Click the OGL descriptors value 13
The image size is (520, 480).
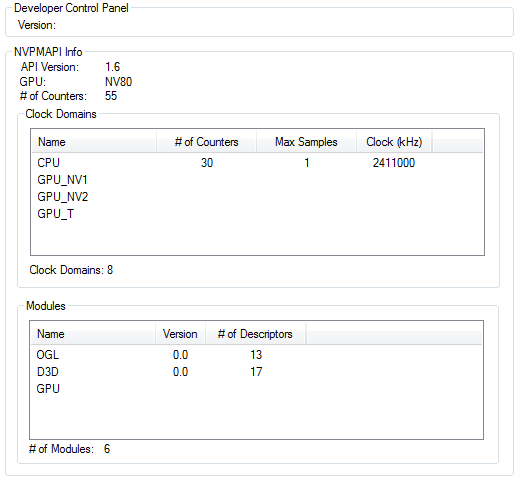[x=256, y=355]
